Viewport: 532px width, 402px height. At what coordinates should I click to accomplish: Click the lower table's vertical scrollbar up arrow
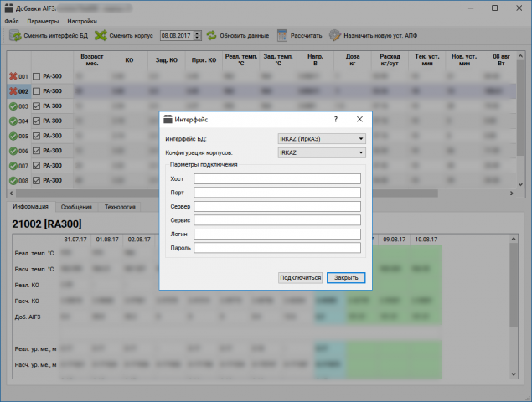point(514,239)
